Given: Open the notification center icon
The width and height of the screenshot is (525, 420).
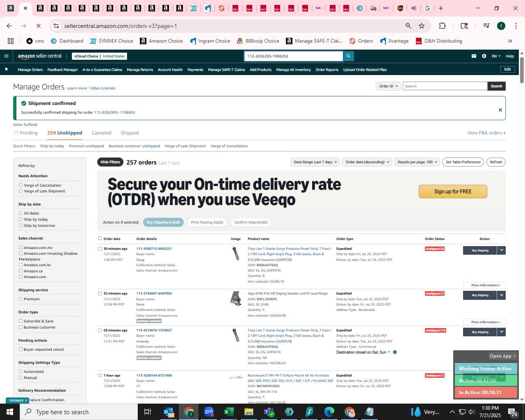Looking at the screenshot, I should click(x=513, y=412).
